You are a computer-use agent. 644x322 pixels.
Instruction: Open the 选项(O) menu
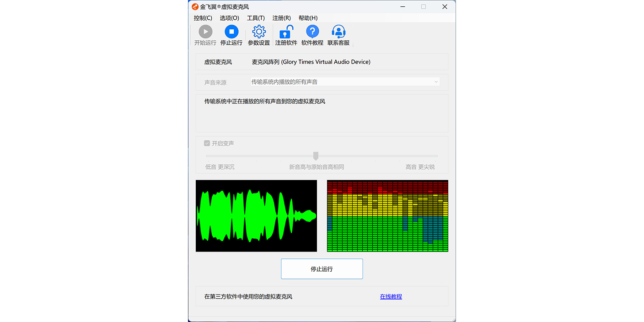click(x=230, y=18)
